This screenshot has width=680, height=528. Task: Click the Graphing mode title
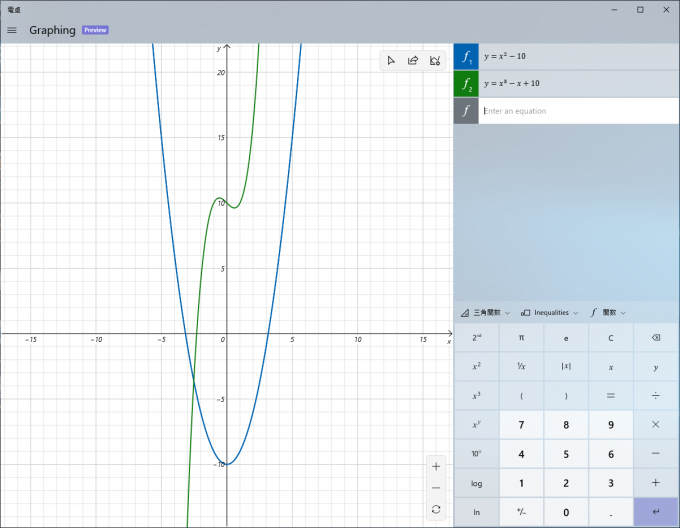52,30
